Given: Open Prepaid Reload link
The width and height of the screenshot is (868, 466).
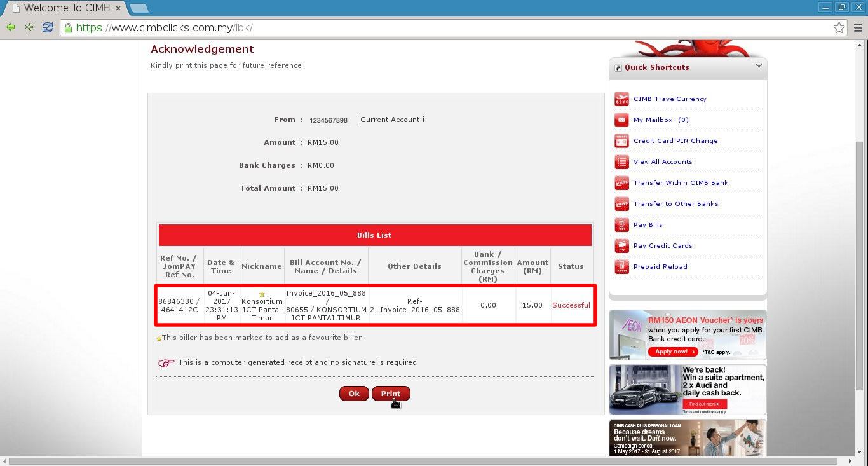Looking at the screenshot, I should (660, 267).
